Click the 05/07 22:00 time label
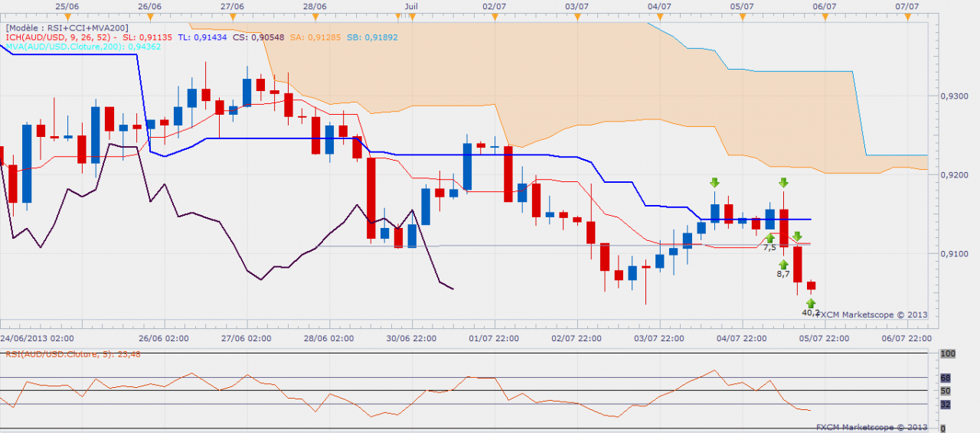980x433 pixels. (x=824, y=337)
